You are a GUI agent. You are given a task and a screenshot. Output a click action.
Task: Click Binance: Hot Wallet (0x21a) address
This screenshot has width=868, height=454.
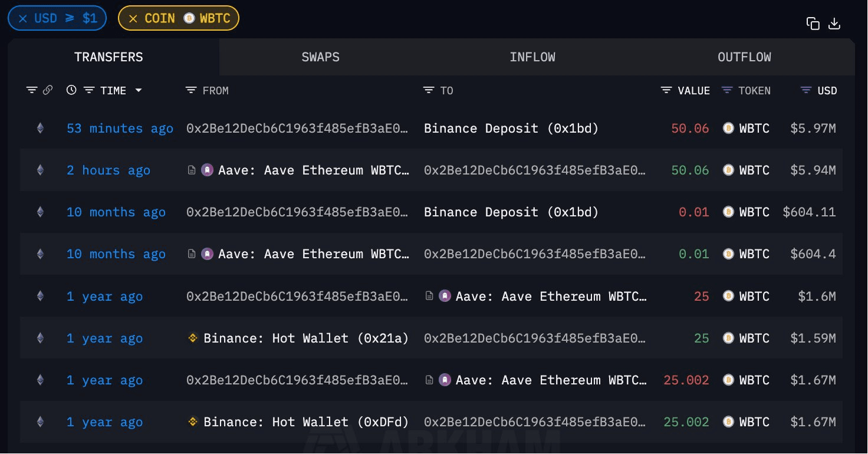coord(305,338)
